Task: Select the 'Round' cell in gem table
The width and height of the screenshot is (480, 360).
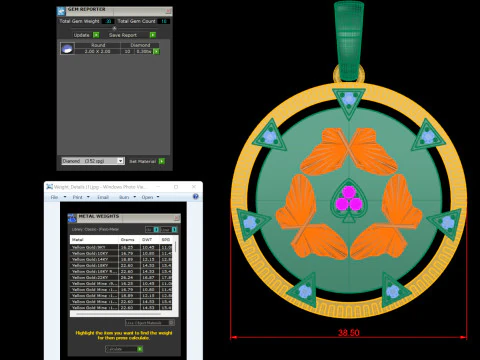Action: (98, 45)
